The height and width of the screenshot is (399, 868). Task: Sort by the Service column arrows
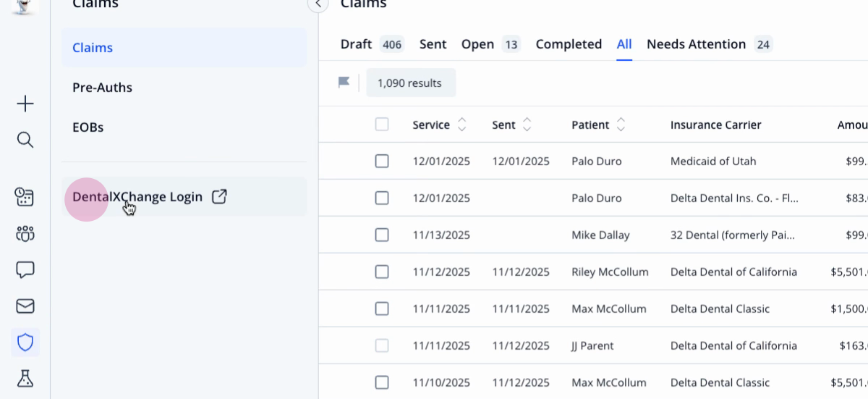pos(461,125)
